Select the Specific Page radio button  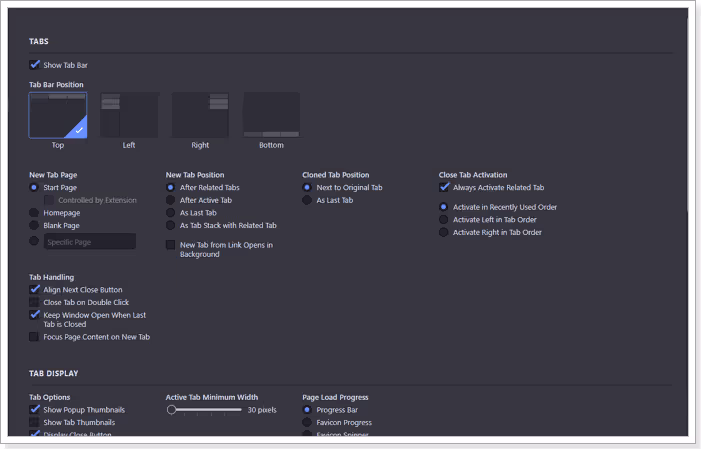[34, 241]
